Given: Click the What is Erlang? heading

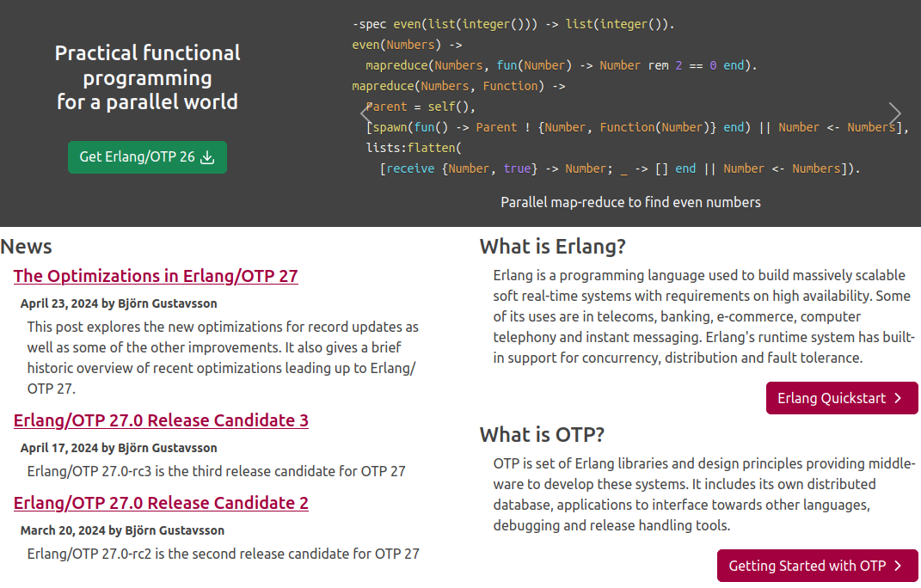Looking at the screenshot, I should click(553, 246).
